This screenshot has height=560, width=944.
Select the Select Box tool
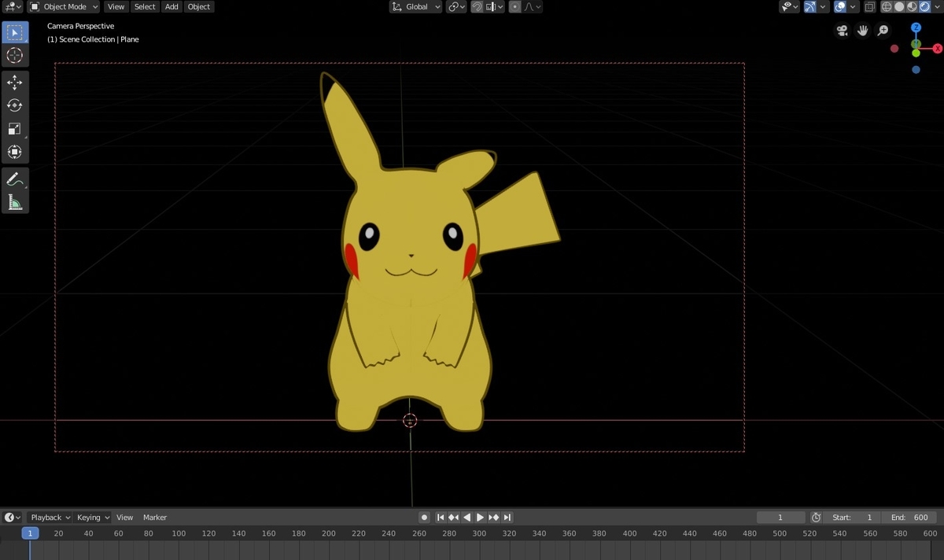(x=15, y=32)
